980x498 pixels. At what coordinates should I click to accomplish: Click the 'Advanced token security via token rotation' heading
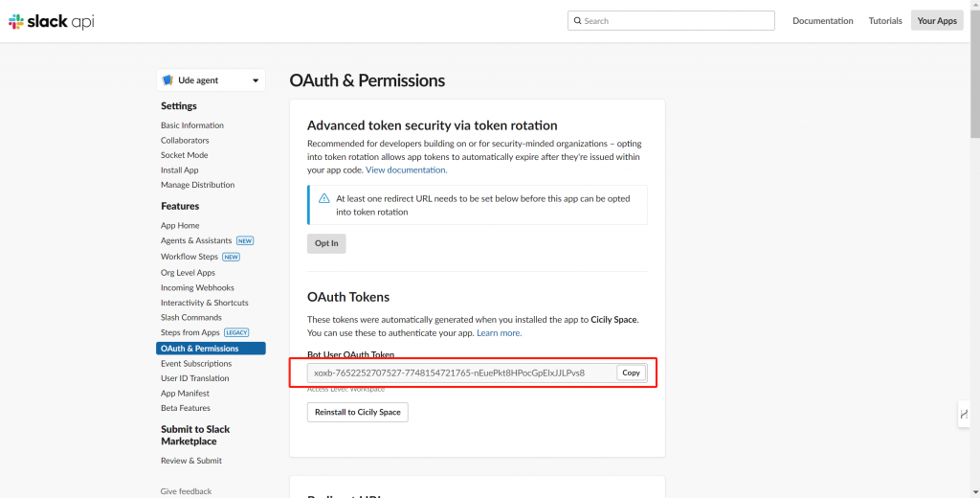tap(433, 125)
